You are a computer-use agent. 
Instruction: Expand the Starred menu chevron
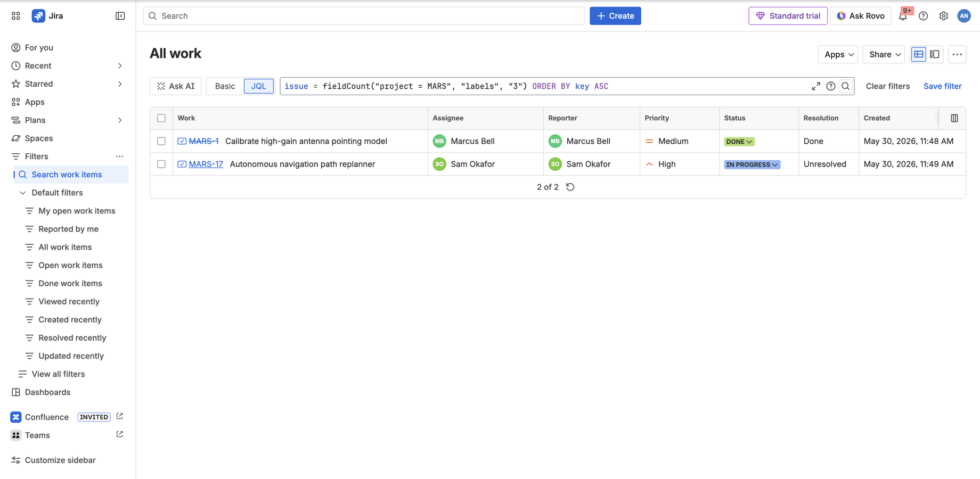click(120, 84)
